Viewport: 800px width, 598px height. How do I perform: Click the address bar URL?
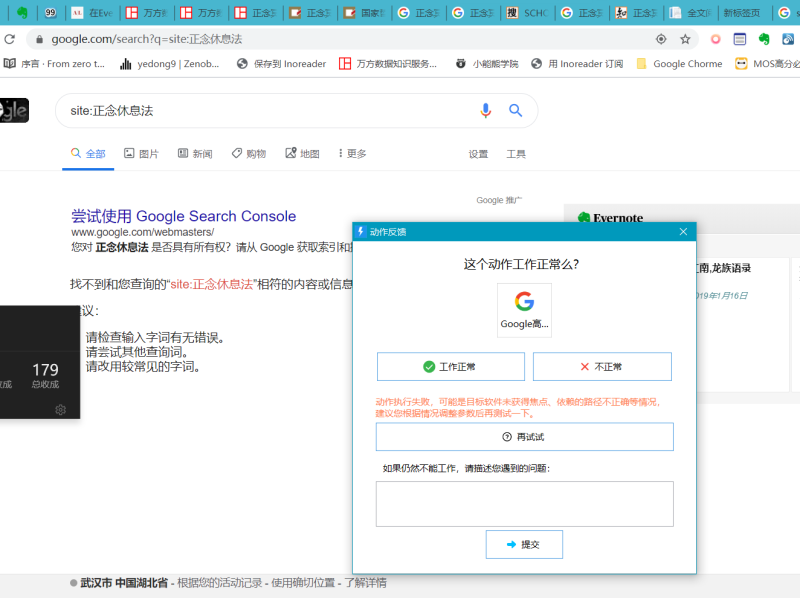pos(147,39)
